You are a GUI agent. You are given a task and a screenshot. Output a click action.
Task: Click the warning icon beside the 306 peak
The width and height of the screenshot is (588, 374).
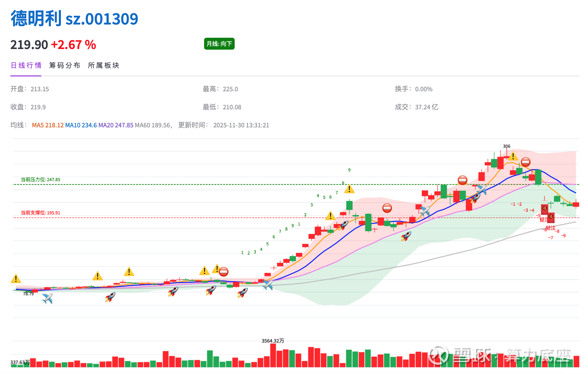[x=513, y=156]
